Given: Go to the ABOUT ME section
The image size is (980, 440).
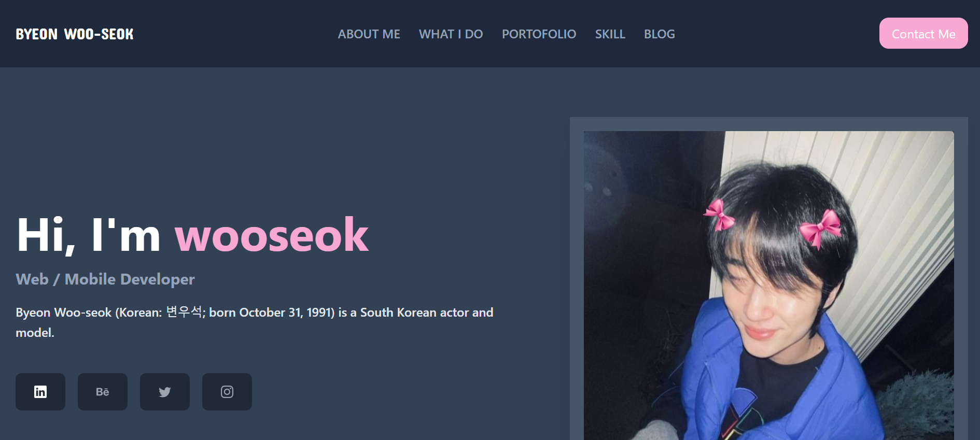Looking at the screenshot, I should pos(369,34).
